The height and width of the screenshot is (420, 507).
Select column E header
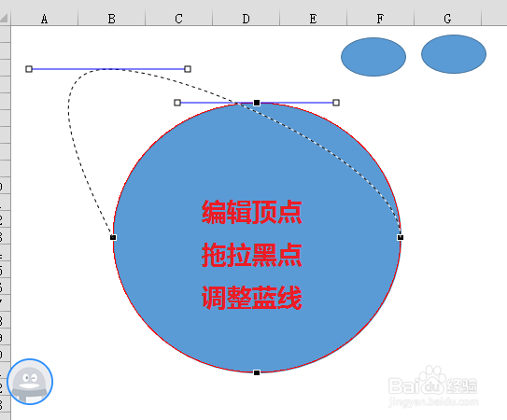pos(313,19)
